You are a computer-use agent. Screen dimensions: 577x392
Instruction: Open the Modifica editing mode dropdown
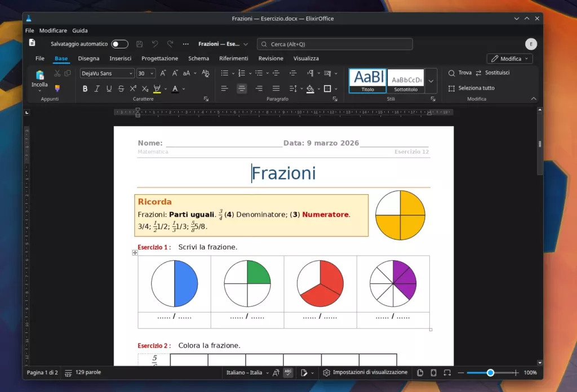[509, 59]
